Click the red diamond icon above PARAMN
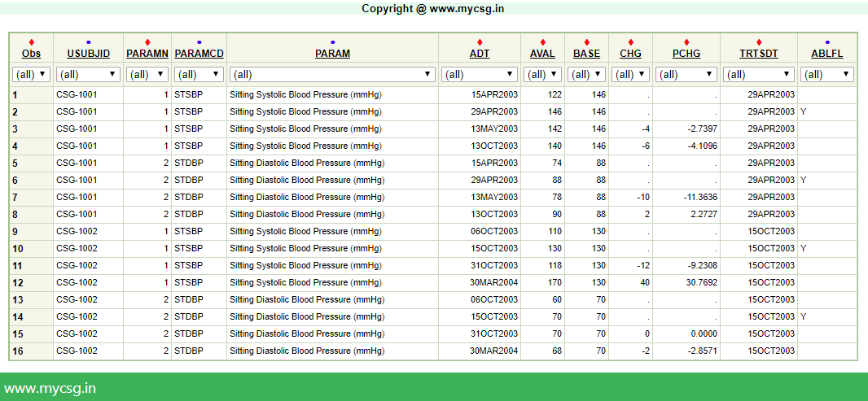The image size is (868, 401). pyautogui.click(x=147, y=42)
